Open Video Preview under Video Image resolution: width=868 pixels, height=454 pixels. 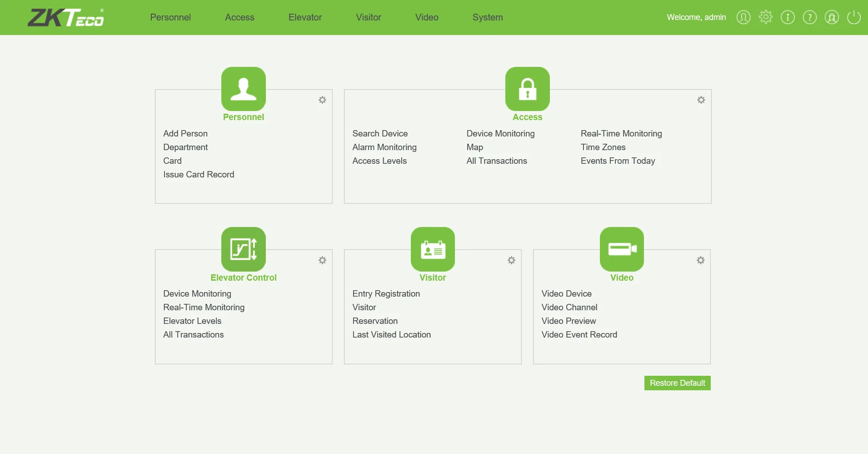coord(568,321)
